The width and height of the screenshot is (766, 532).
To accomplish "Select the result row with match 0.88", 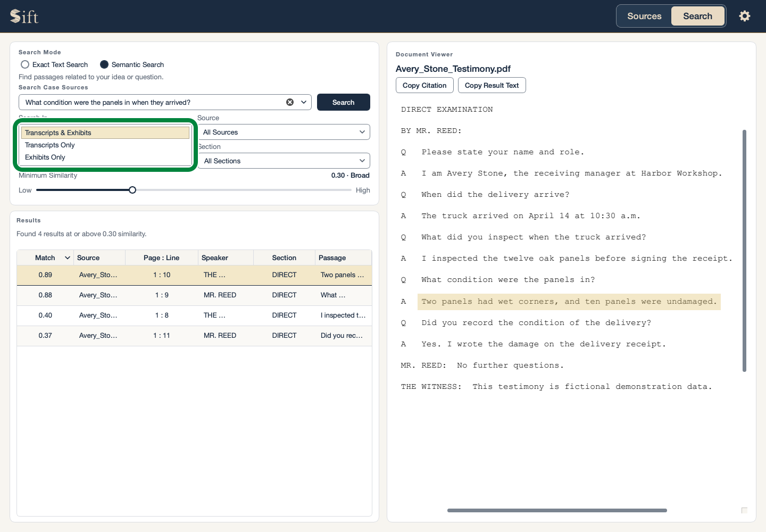I will [194, 295].
